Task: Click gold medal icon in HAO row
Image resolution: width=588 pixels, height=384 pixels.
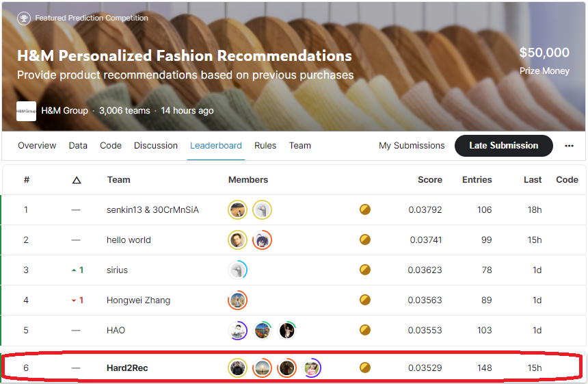Action: (365, 330)
